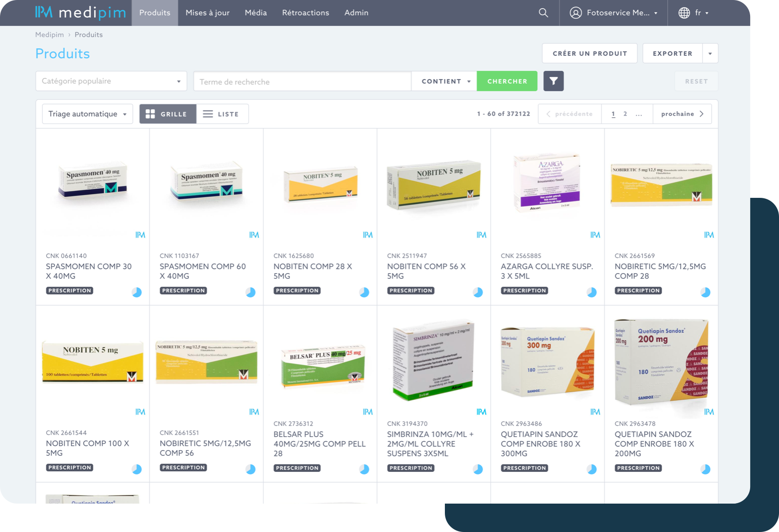Viewport: 779px width, 532px height.
Task: Expand the Triage automatique sort dropdown
Action: 88,114
